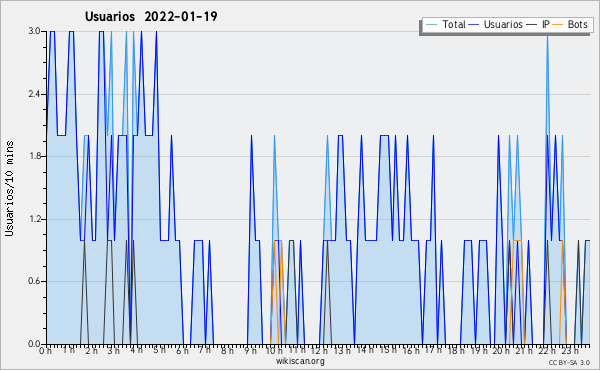The height and width of the screenshot is (370, 600).
Task: Click the '0.6' y-axis value
Action: [x=34, y=281]
